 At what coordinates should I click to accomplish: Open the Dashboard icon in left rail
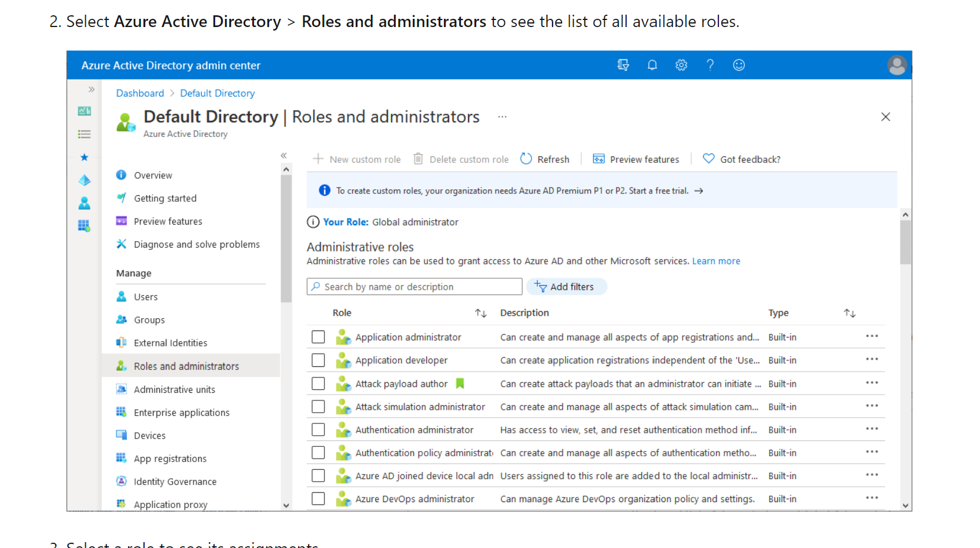point(84,111)
